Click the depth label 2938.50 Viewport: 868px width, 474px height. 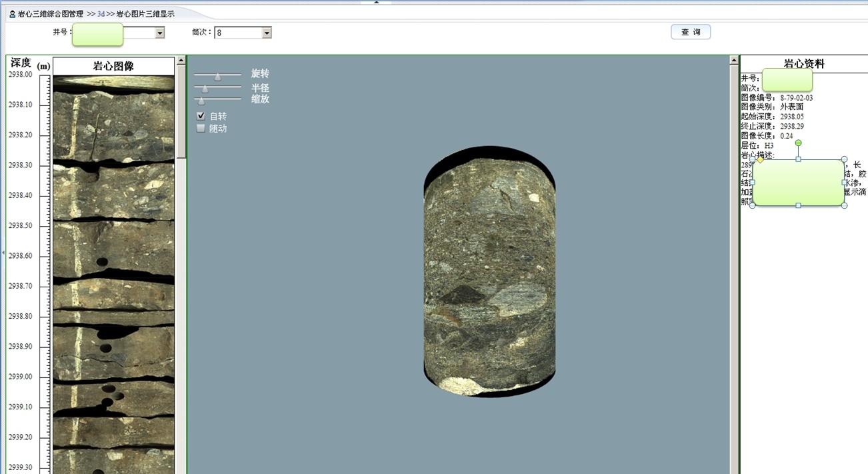22,226
